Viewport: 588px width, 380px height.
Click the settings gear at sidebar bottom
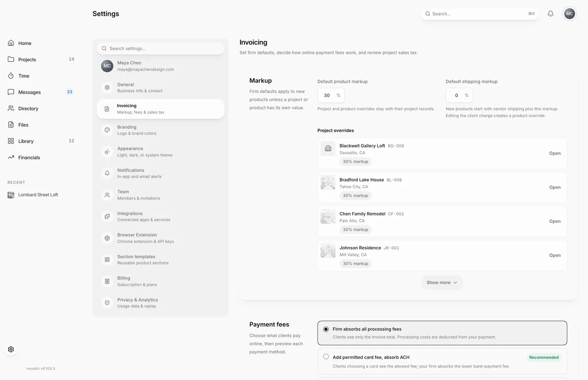point(11,349)
